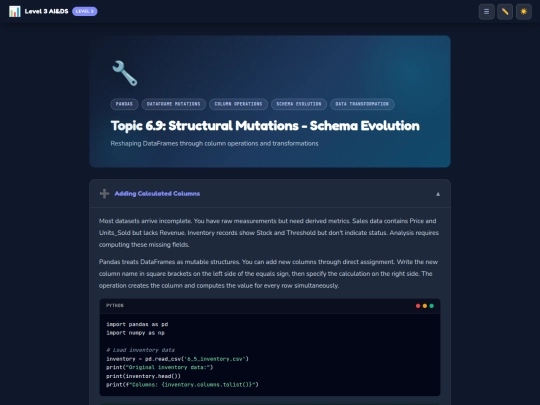Image resolution: width=540 pixels, height=405 pixels.
Task: Click the print(inventory.head()) line
Action: tap(143, 376)
